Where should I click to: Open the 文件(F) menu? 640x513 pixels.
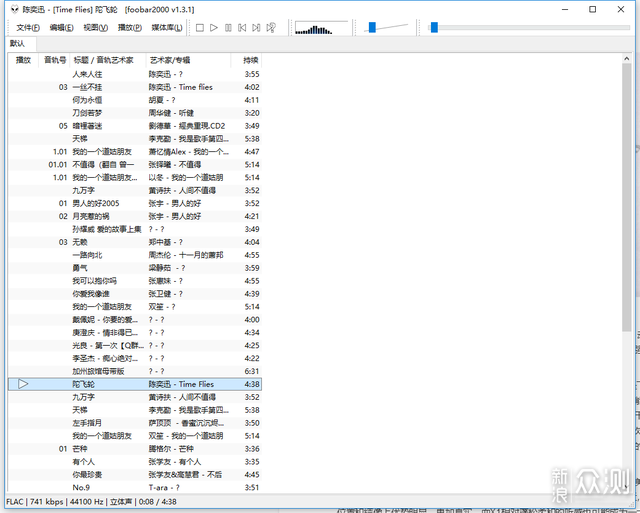28,28
